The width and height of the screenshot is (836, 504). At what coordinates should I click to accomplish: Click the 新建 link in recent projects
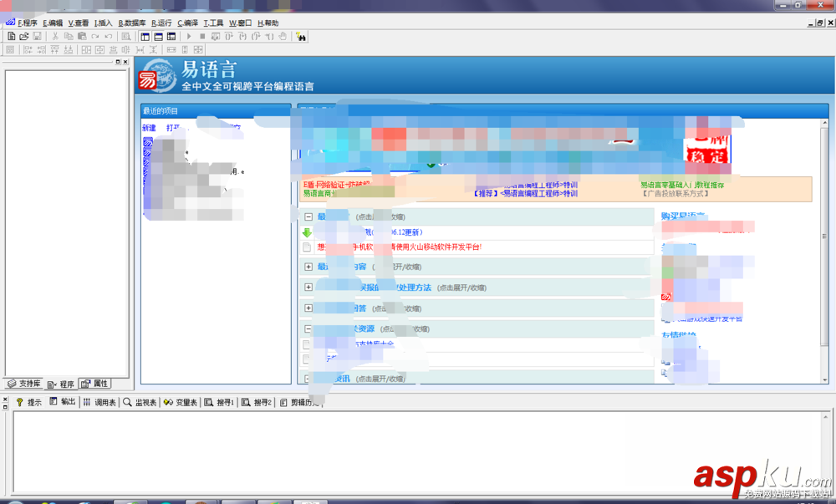(x=150, y=128)
